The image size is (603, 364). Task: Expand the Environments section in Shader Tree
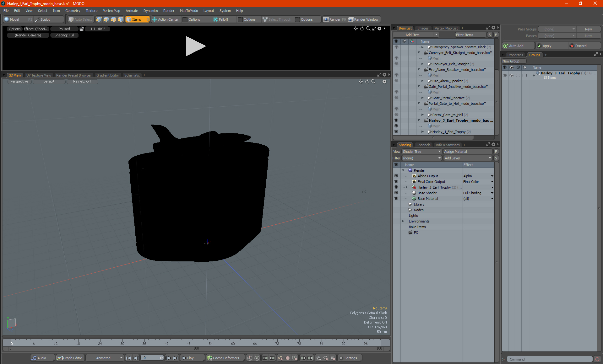403,221
